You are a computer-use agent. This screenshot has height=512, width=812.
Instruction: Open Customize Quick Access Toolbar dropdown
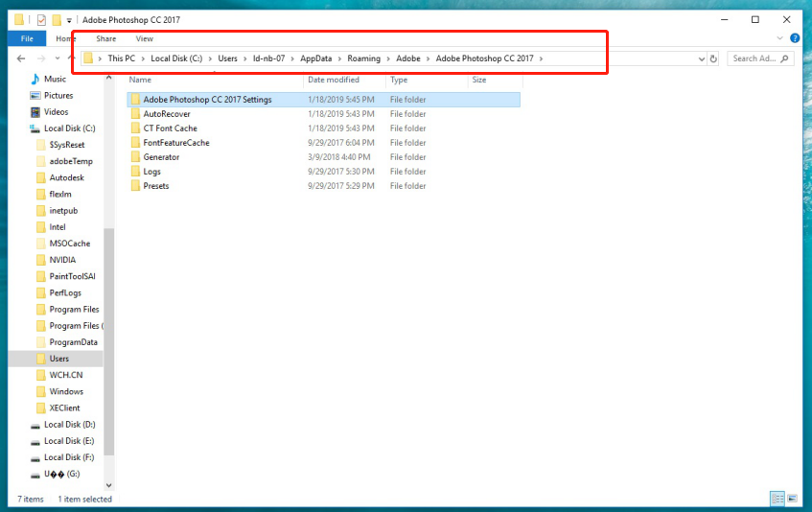click(69, 21)
